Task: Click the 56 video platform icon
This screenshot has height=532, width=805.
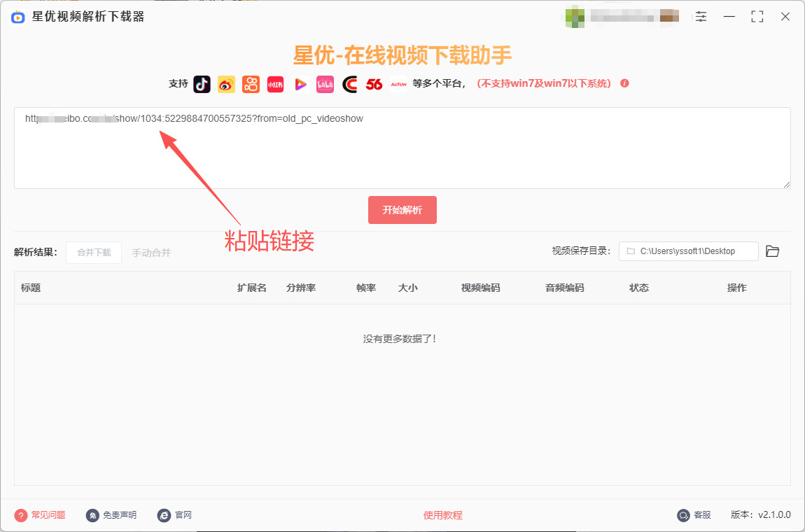Action: point(374,84)
